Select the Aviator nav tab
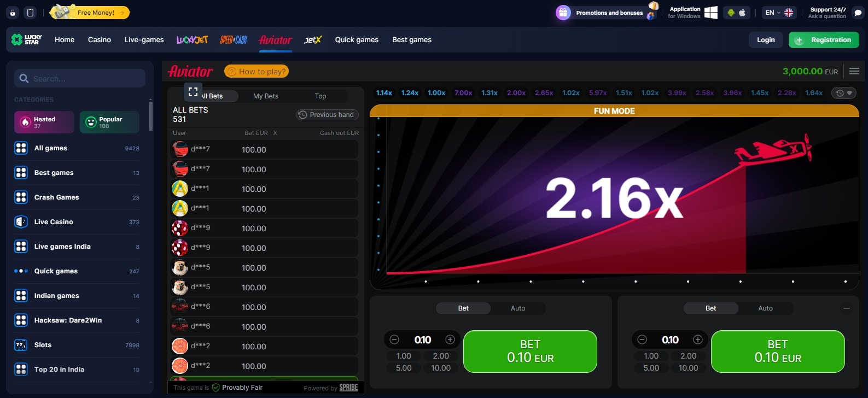868x398 pixels. (276, 39)
